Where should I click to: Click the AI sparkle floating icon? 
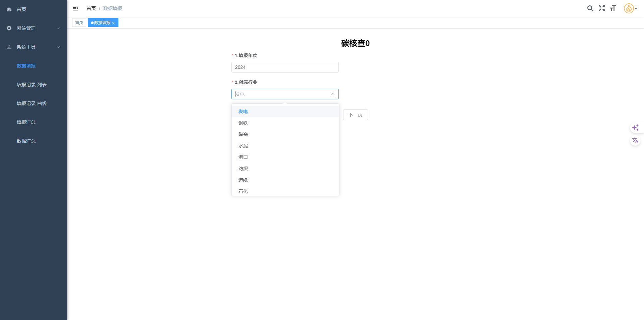click(635, 128)
